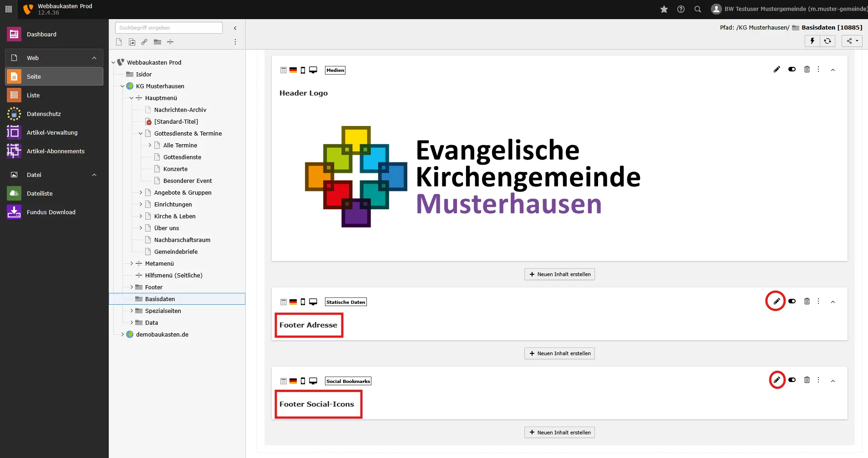The height and width of the screenshot is (458, 868).
Task: Focus the Suchbegriff eingeben search field
Action: pos(168,28)
